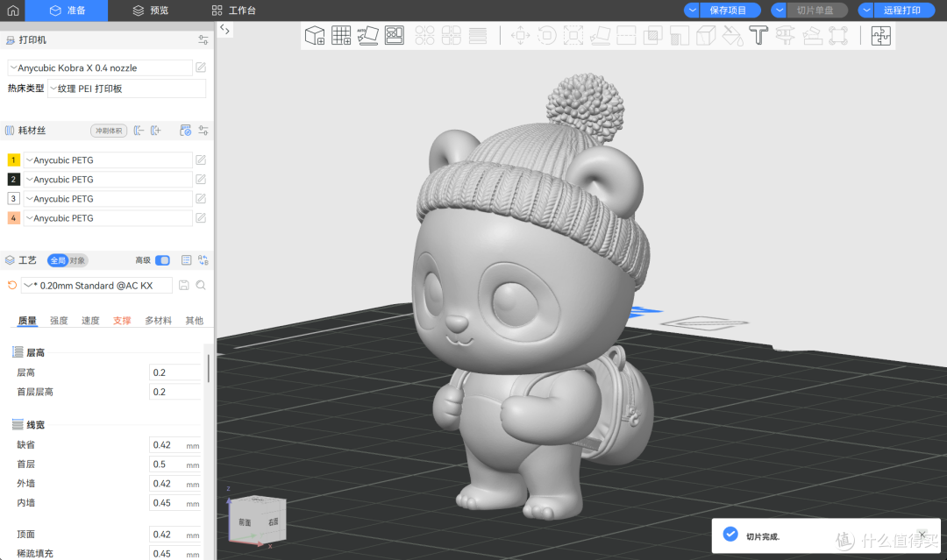The image size is (947, 560).
Task: Select the Scale tool
Action: (573, 36)
